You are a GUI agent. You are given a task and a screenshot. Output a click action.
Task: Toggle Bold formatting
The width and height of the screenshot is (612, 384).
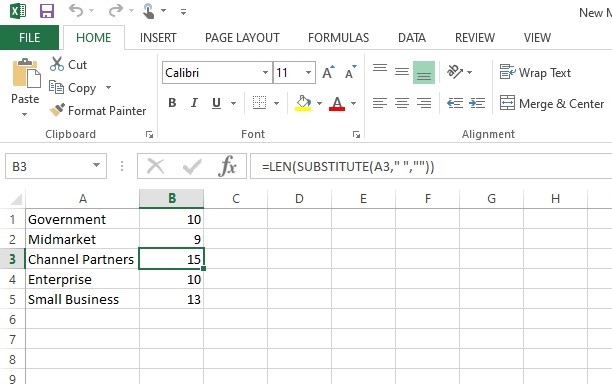(172, 103)
